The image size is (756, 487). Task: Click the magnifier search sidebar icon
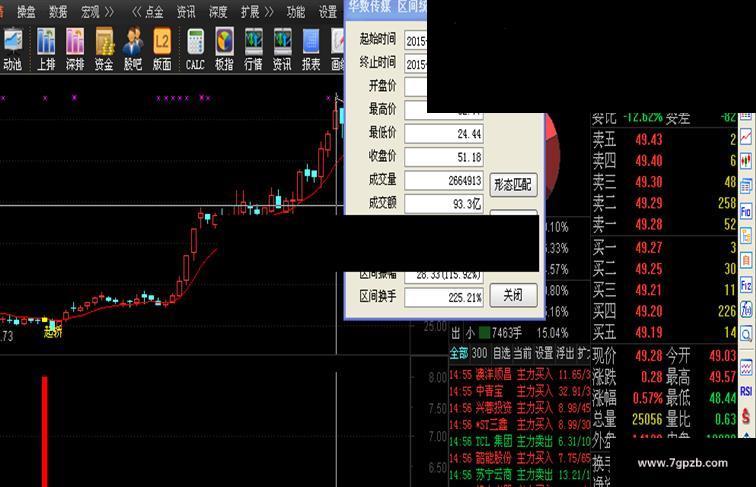pyautogui.click(x=746, y=334)
